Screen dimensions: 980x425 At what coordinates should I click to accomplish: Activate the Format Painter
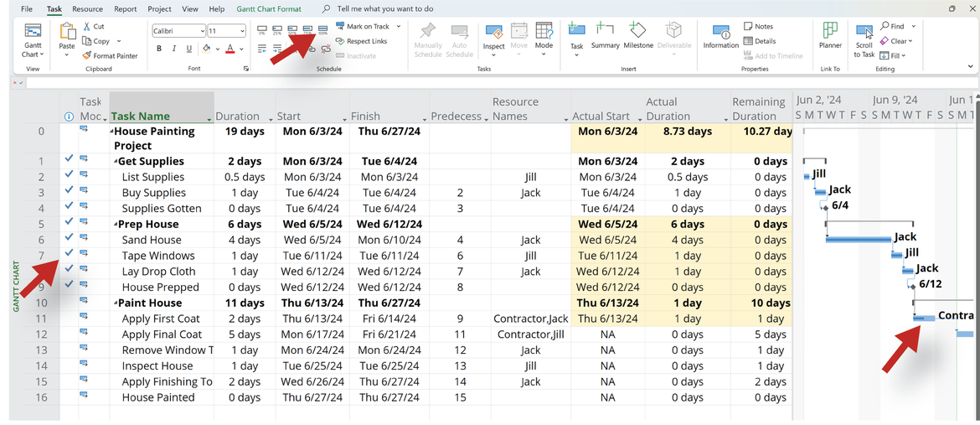click(x=111, y=55)
